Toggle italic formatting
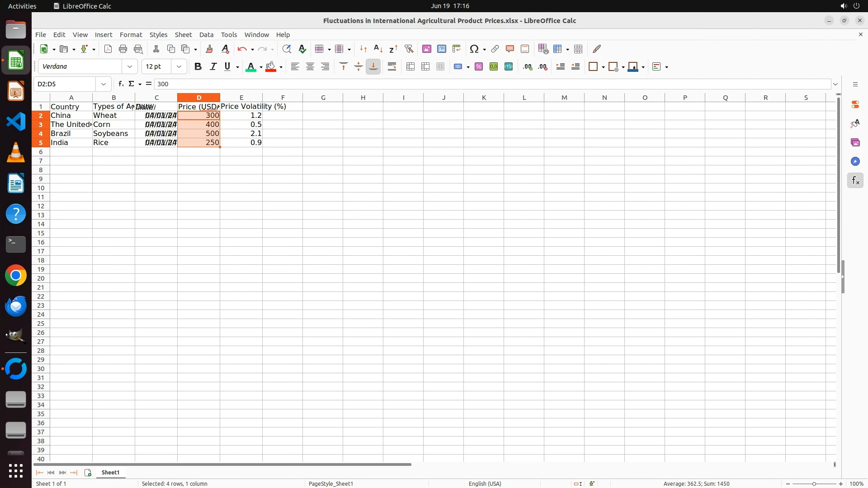The height and width of the screenshot is (488, 868). point(213,67)
